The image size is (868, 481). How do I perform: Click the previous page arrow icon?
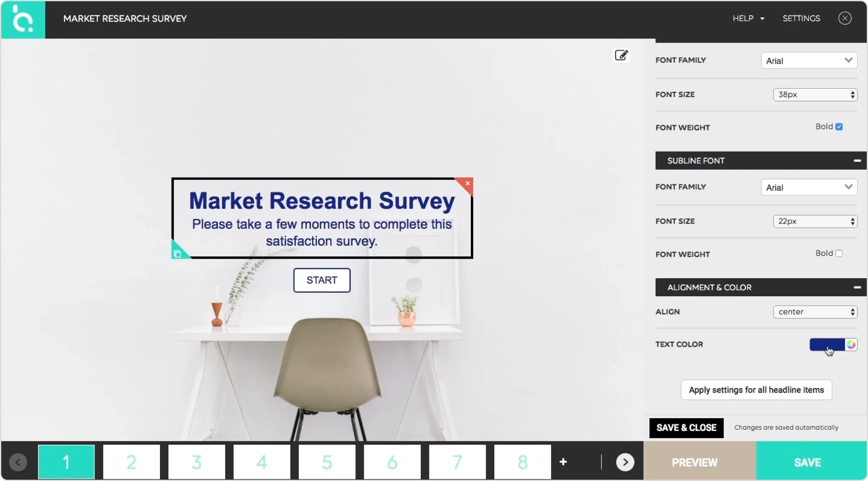(18, 462)
